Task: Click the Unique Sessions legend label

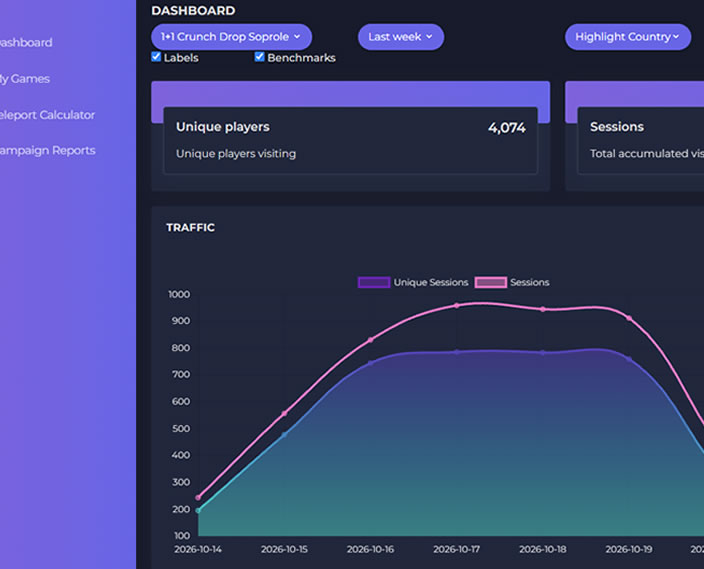Action: (x=431, y=282)
